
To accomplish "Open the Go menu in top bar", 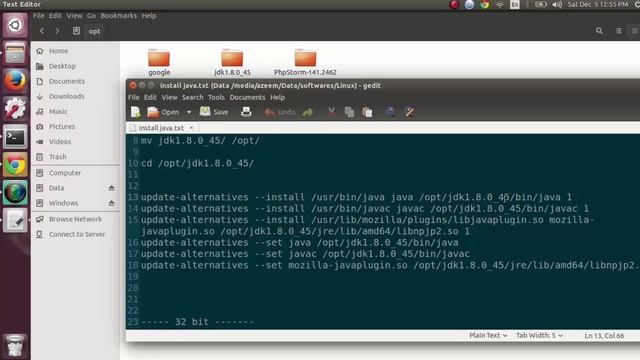I will coord(91,16).
